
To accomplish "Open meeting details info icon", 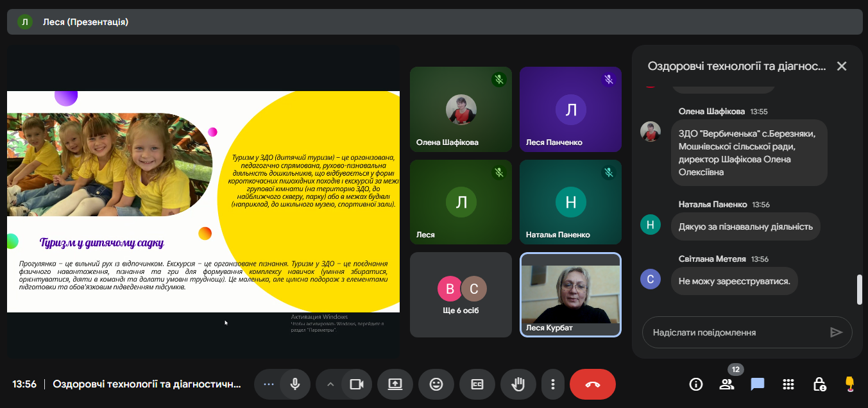I will (695, 384).
